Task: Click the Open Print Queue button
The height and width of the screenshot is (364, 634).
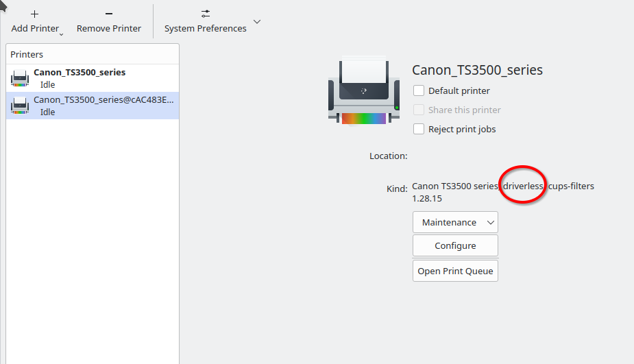Action: point(455,271)
